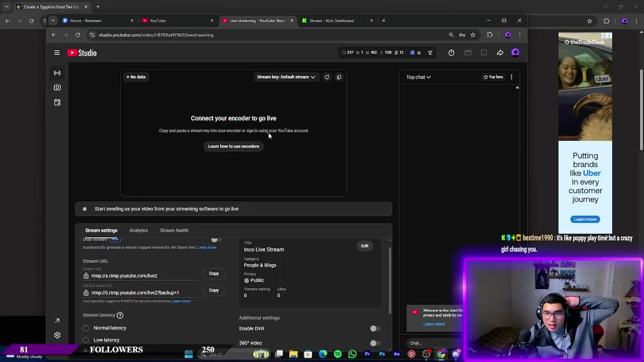Click the zoom magnifier icon in address bar

[x=451, y=35]
